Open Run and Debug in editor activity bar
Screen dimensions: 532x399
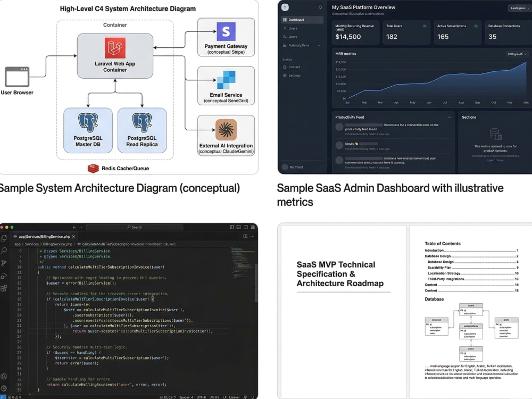pyautogui.click(x=4, y=276)
